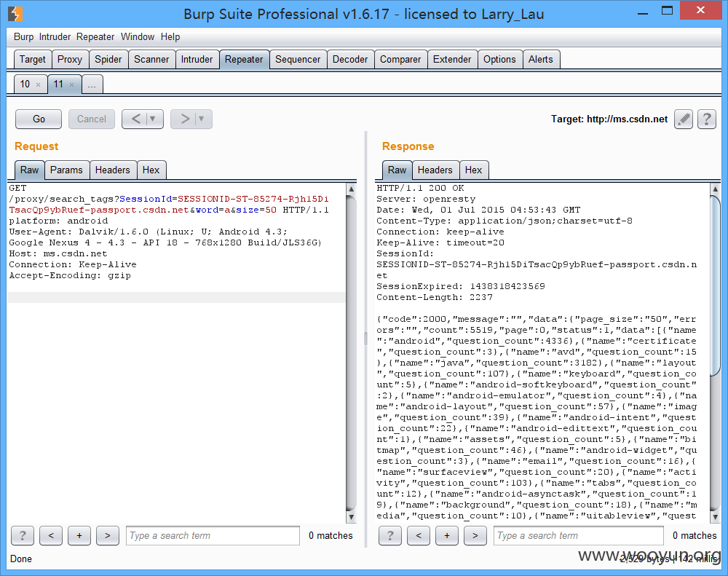Select Request Headers tab
Viewport: 728px width, 576px height.
click(112, 170)
